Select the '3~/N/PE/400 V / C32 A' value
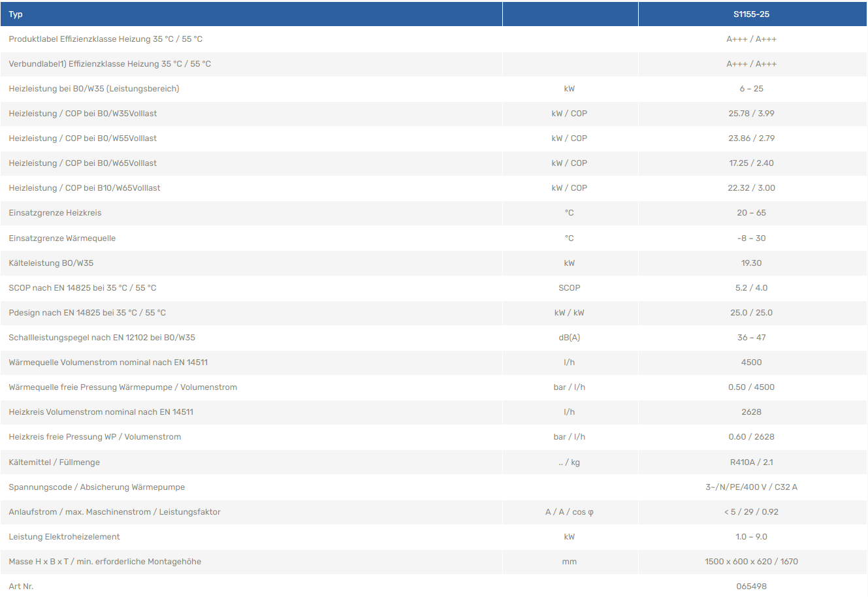 (751, 487)
